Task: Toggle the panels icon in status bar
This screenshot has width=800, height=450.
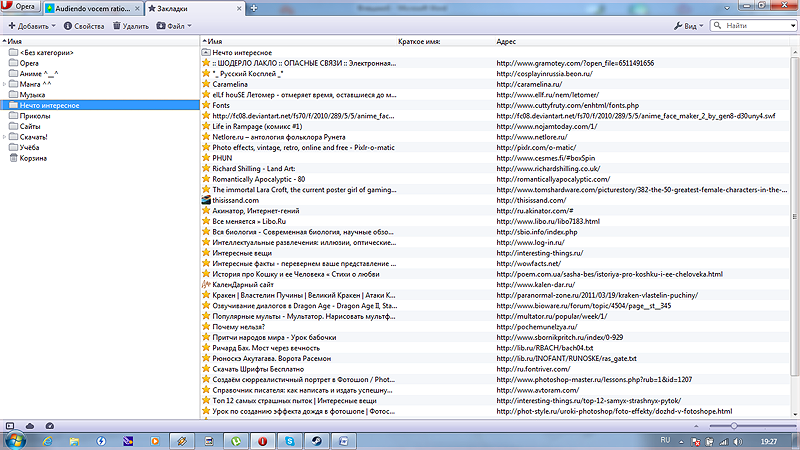Action: 10,426
